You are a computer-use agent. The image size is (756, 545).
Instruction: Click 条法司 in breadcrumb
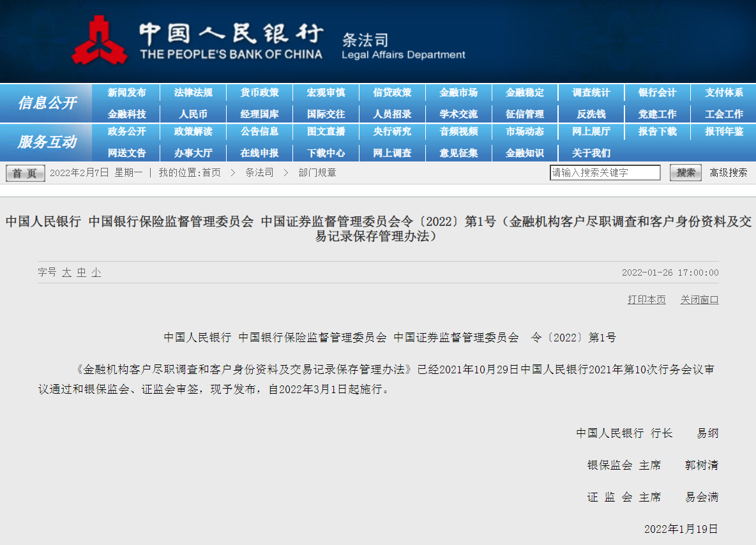259,172
